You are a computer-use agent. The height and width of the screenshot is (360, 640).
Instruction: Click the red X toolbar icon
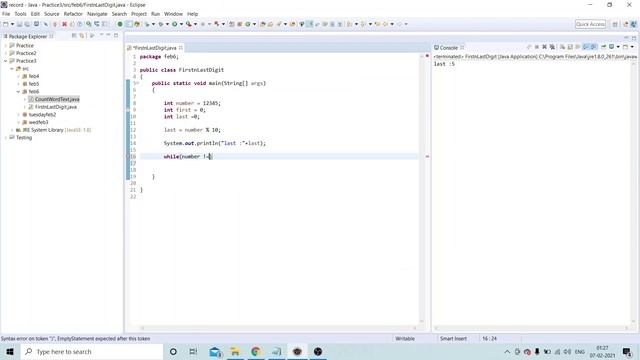click(64, 24)
